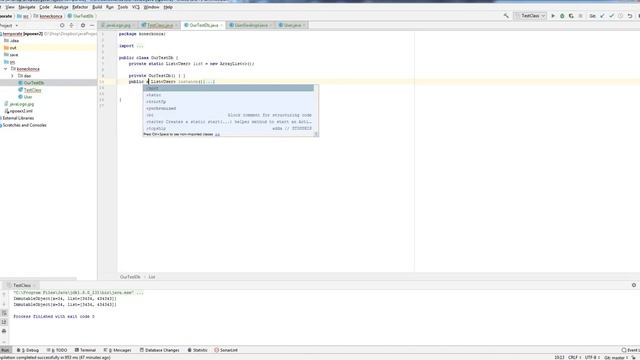Switch to the User.java editor tab
640x360 pixels.
(x=292, y=25)
